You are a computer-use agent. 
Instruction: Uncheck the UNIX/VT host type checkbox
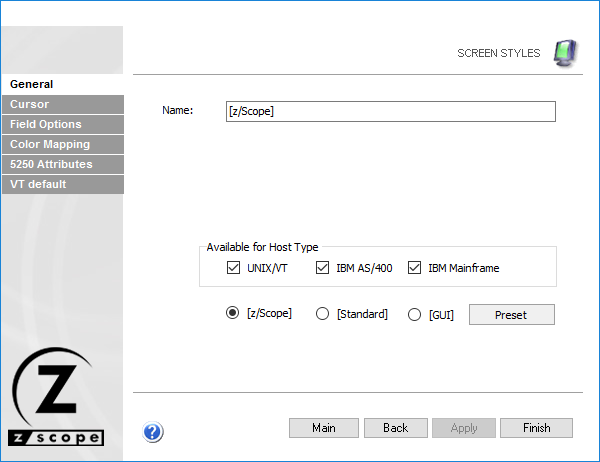tap(233, 268)
